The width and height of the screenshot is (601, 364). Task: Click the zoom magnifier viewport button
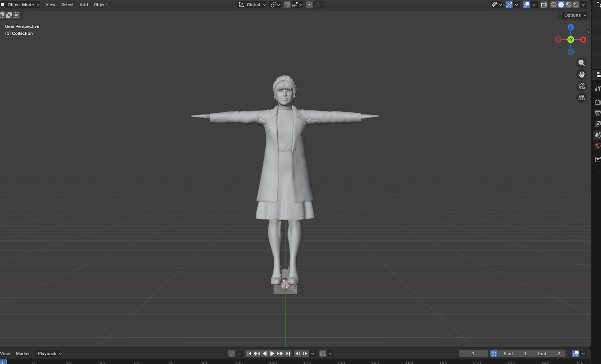pyautogui.click(x=581, y=63)
